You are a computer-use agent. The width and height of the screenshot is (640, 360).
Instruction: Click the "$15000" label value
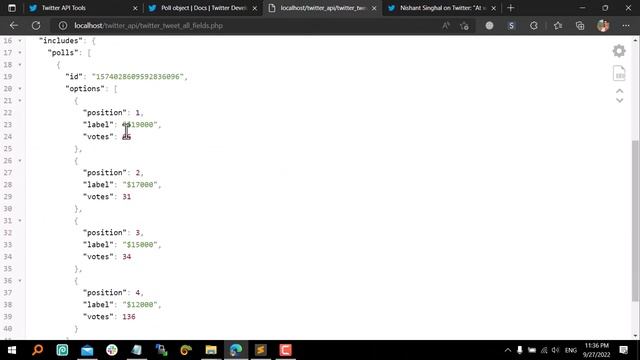[x=140, y=244]
